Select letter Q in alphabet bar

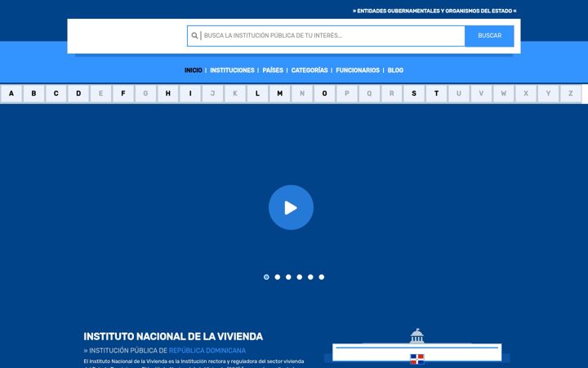pyautogui.click(x=369, y=93)
